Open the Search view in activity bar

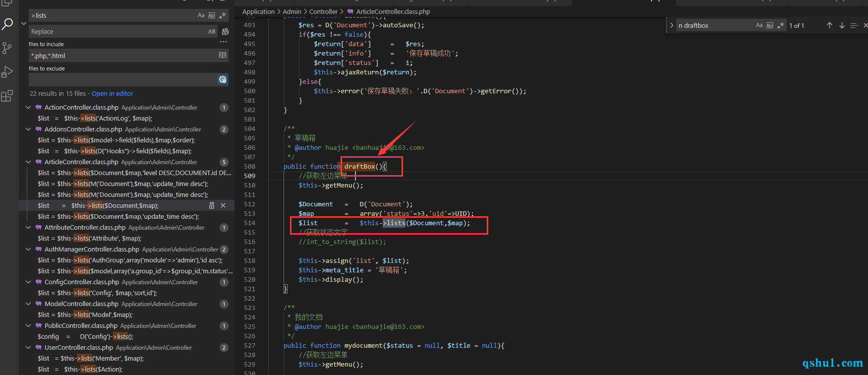point(7,24)
